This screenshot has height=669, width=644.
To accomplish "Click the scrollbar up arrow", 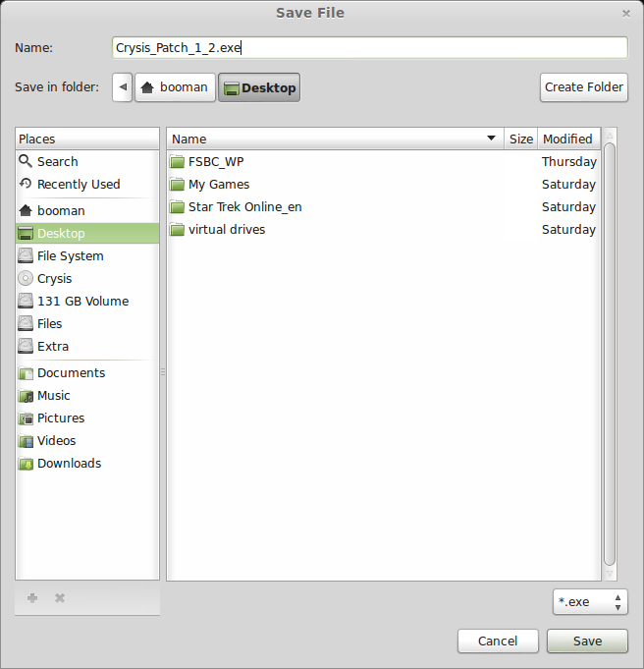I will (610, 136).
